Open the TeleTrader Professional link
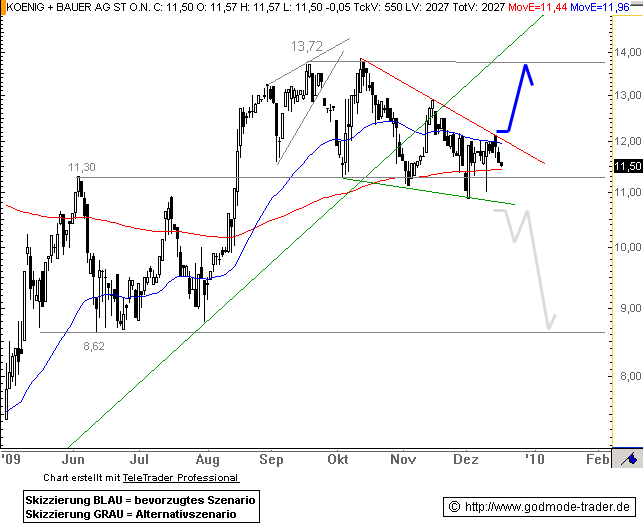 pos(180,478)
